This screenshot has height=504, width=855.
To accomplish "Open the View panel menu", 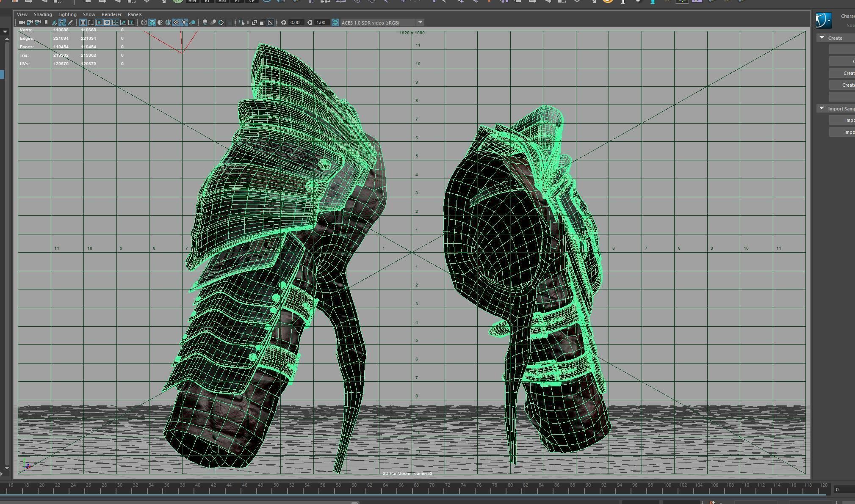I will click(x=22, y=14).
